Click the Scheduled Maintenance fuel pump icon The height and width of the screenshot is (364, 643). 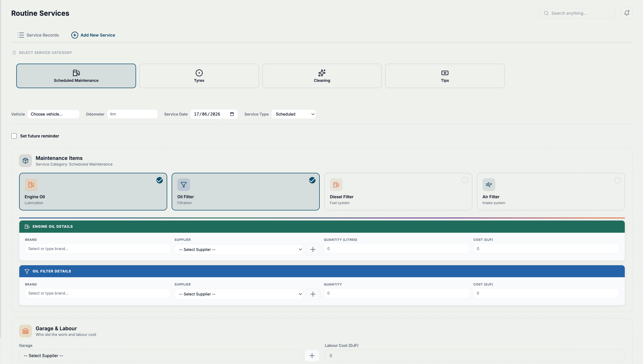(76, 73)
